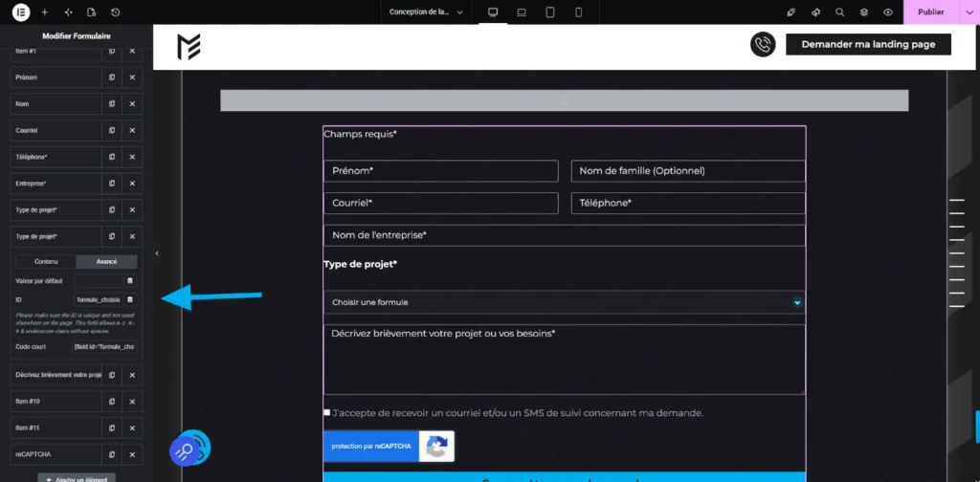Remove the Courriel form item
The height and width of the screenshot is (482, 980).
point(132,130)
